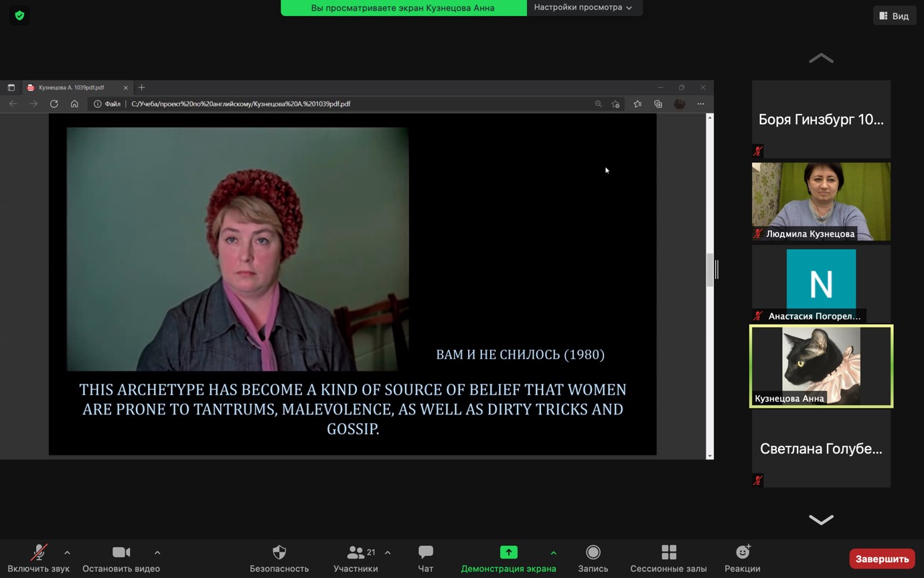Select Боря Гинзбург participant tile
Image resolution: width=924 pixels, height=578 pixels.
821,119
